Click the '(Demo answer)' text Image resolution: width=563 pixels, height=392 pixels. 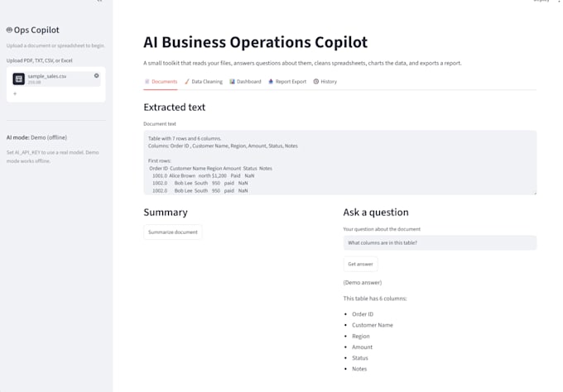pyautogui.click(x=363, y=283)
